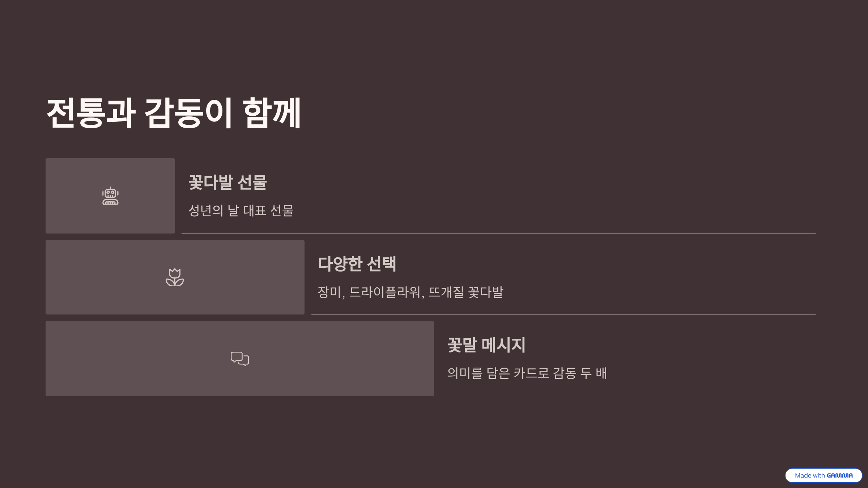
Task: Click the word 전통과 in the title
Action: pyautogui.click(x=91, y=113)
